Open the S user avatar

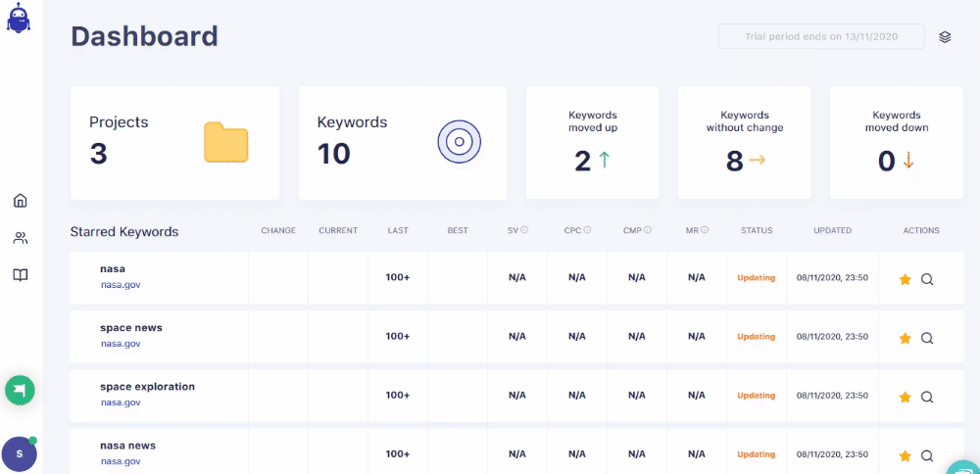[20, 453]
